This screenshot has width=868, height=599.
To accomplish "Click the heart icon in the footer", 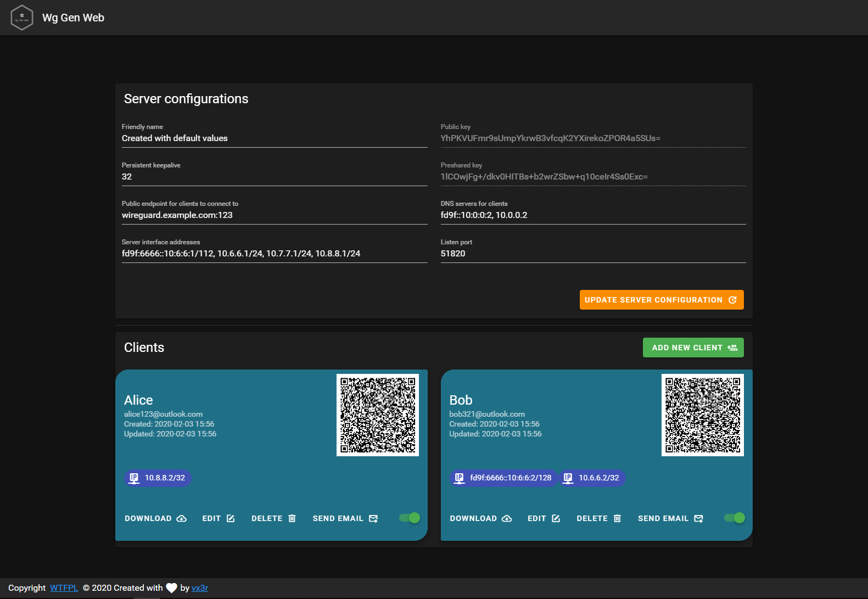I will (171, 588).
